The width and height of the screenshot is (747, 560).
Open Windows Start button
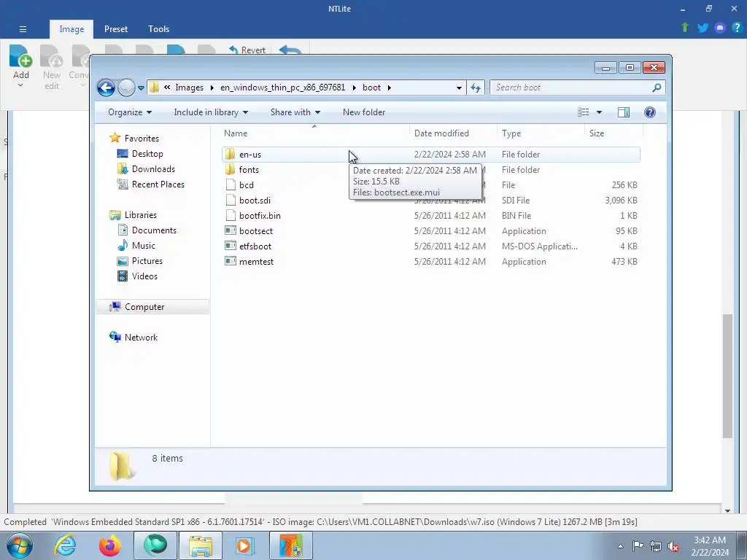click(x=19, y=545)
